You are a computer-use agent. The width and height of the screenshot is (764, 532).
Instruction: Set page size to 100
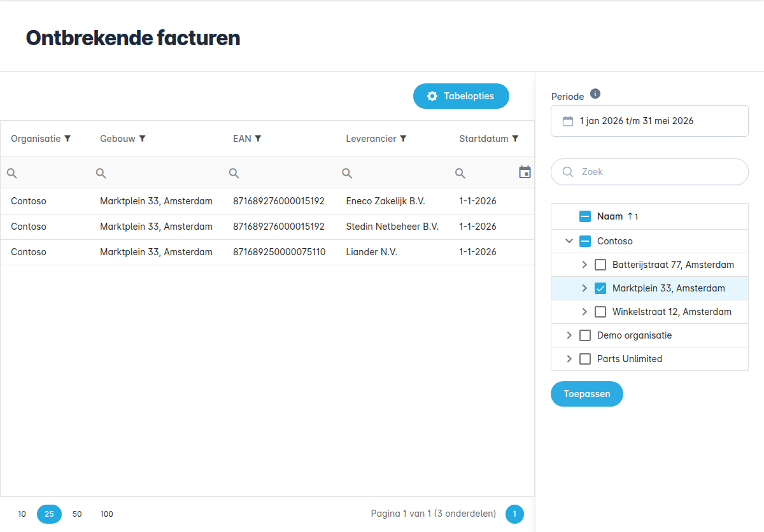coord(106,514)
